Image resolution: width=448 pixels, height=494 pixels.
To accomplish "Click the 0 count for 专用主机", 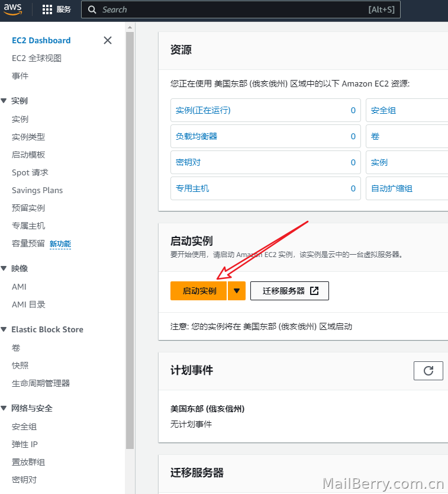I will point(353,188).
